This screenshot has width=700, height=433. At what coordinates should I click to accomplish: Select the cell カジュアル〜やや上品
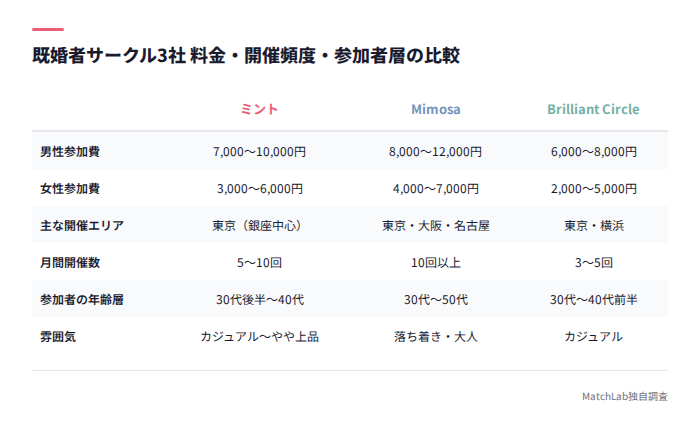[x=259, y=337]
